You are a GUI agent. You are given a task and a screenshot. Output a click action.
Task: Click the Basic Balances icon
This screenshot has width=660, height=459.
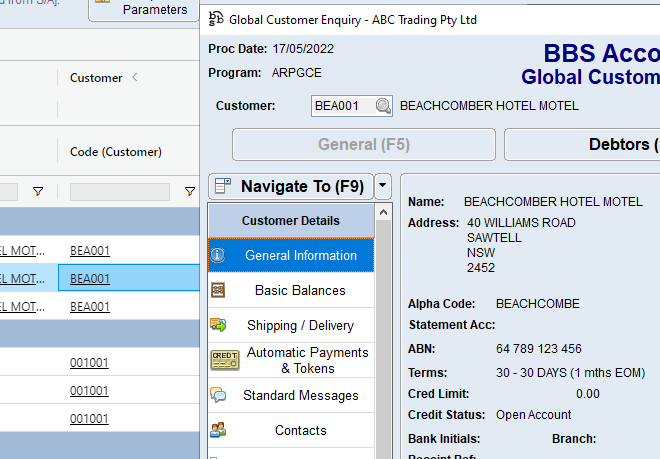click(218, 290)
